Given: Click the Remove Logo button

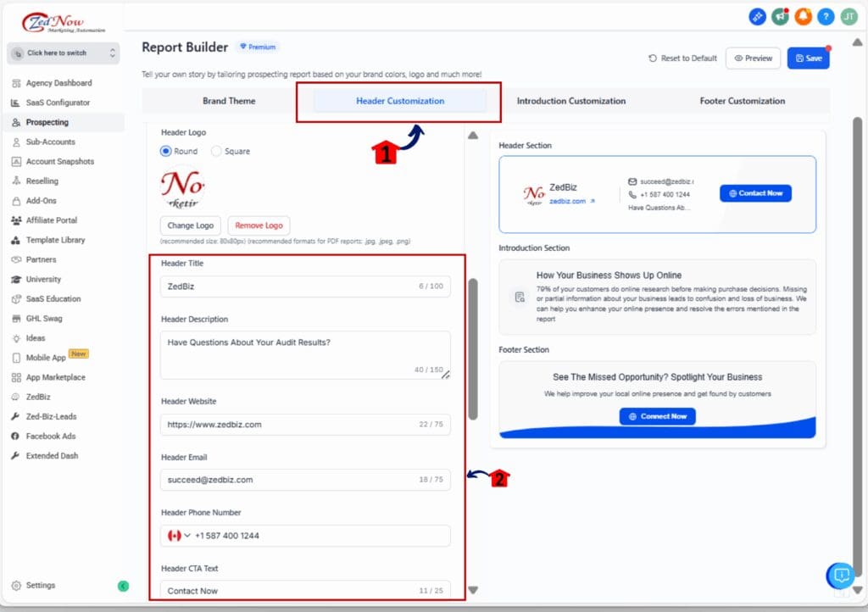Looking at the screenshot, I should pyautogui.click(x=259, y=225).
